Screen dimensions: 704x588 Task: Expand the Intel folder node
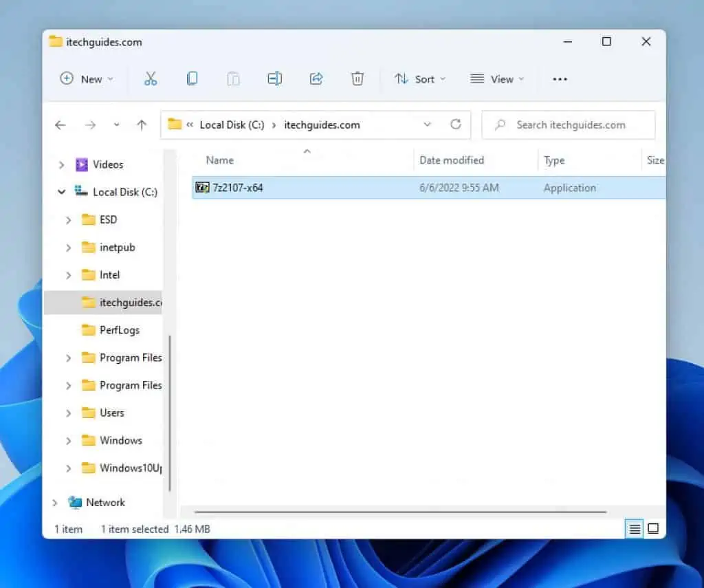[x=68, y=275]
